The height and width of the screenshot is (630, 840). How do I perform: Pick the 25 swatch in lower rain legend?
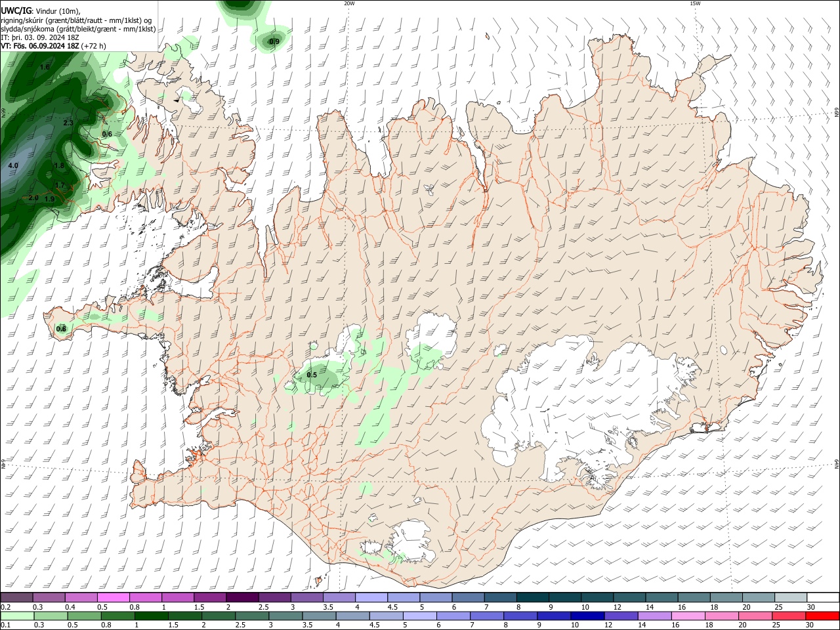pyautogui.click(x=789, y=616)
